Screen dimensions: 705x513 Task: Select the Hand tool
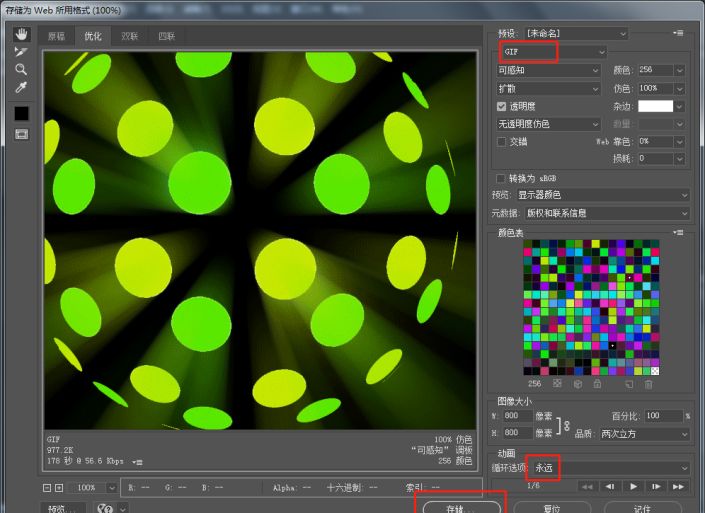pyautogui.click(x=21, y=33)
